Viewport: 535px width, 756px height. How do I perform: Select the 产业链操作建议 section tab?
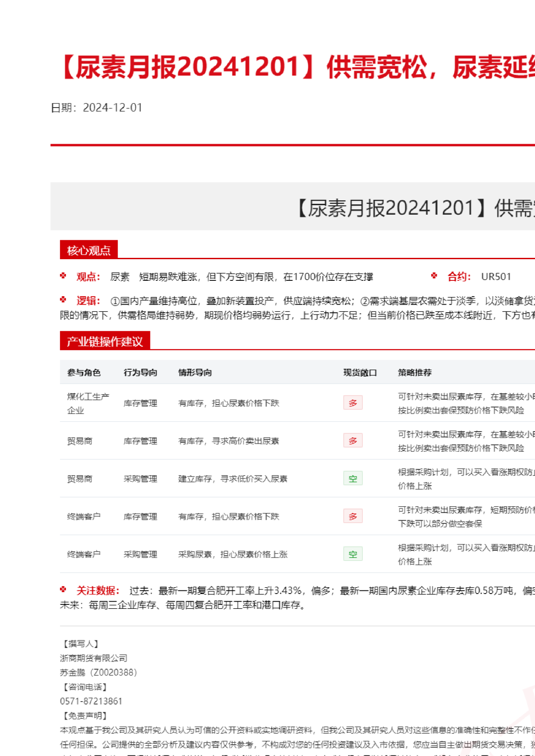coord(104,341)
